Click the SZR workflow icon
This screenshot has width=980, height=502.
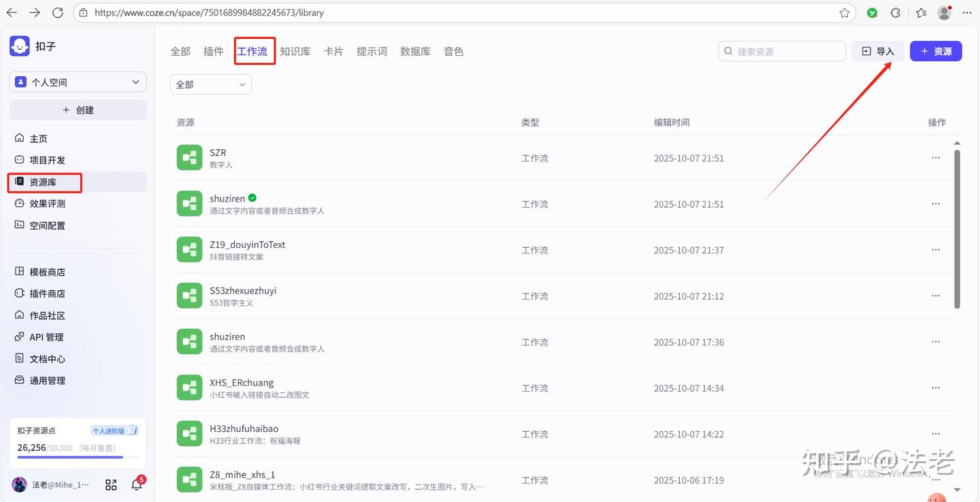coord(189,158)
